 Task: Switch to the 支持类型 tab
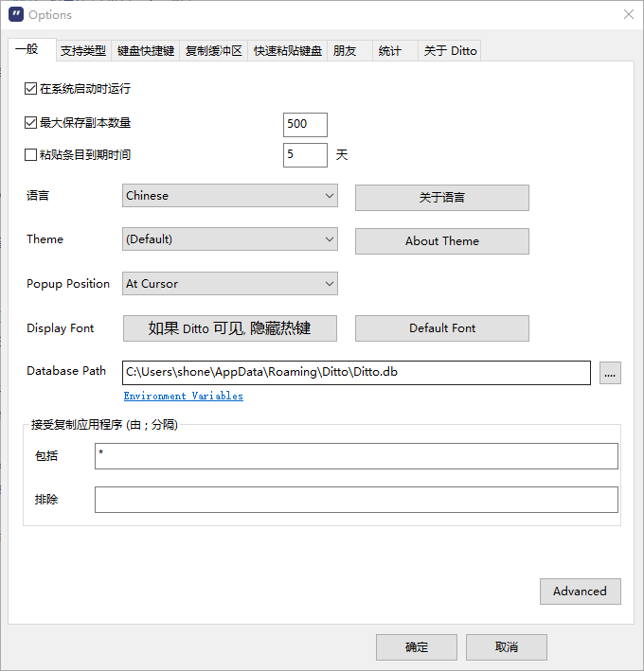83,51
